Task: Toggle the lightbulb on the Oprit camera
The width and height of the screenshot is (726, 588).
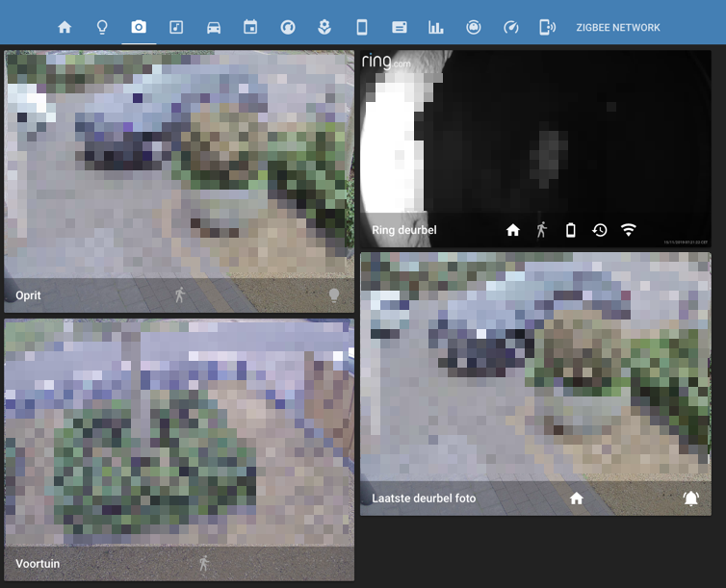Action: click(334, 294)
